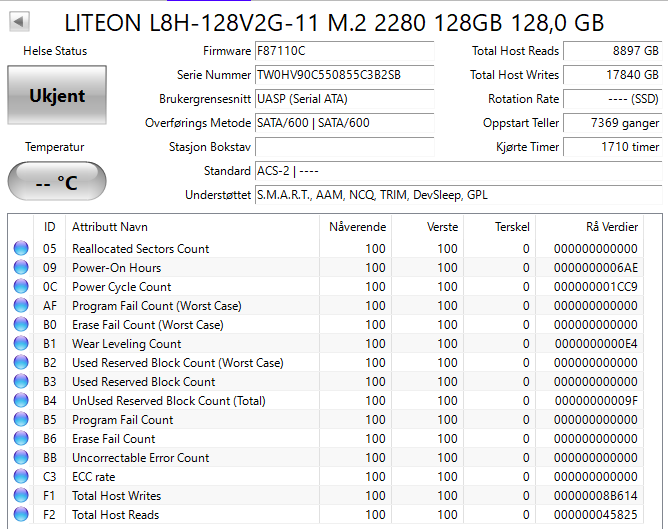Click the Temperatur label
This screenshot has width=668, height=529.
pyautogui.click(x=55, y=147)
